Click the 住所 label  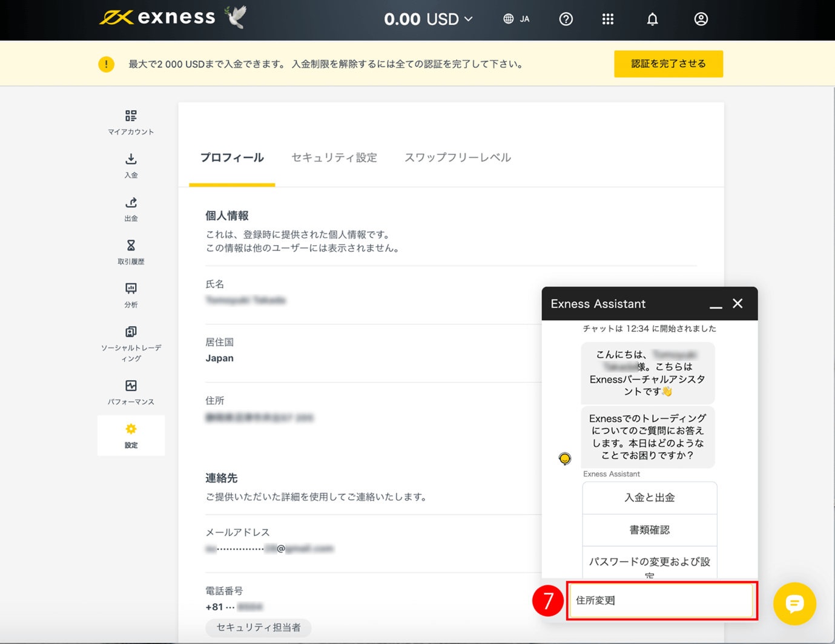click(x=215, y=401)
